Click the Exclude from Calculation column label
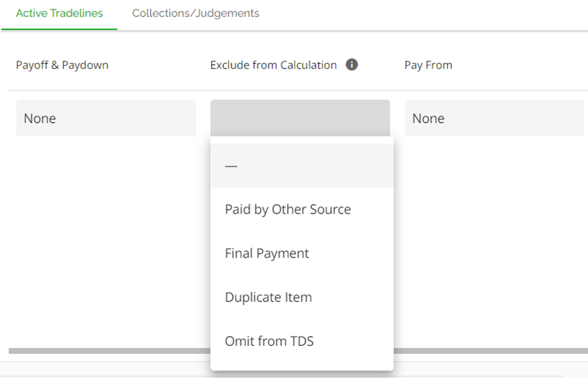 coord(273,65)
